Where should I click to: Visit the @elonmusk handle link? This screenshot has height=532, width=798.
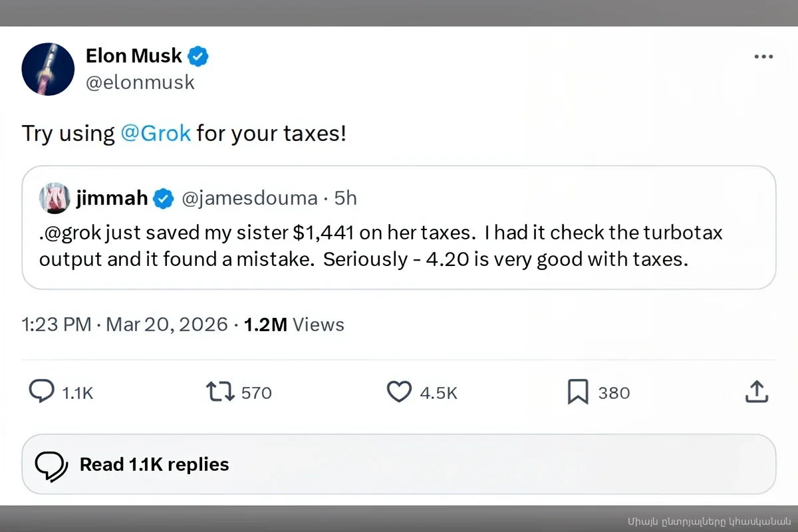point(140,82)
